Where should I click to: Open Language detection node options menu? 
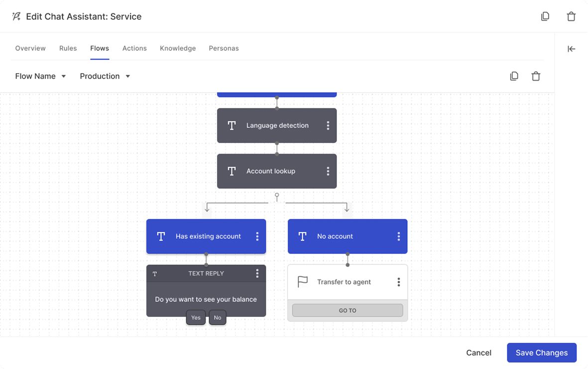pyautogui.click(x=328, y=125)
